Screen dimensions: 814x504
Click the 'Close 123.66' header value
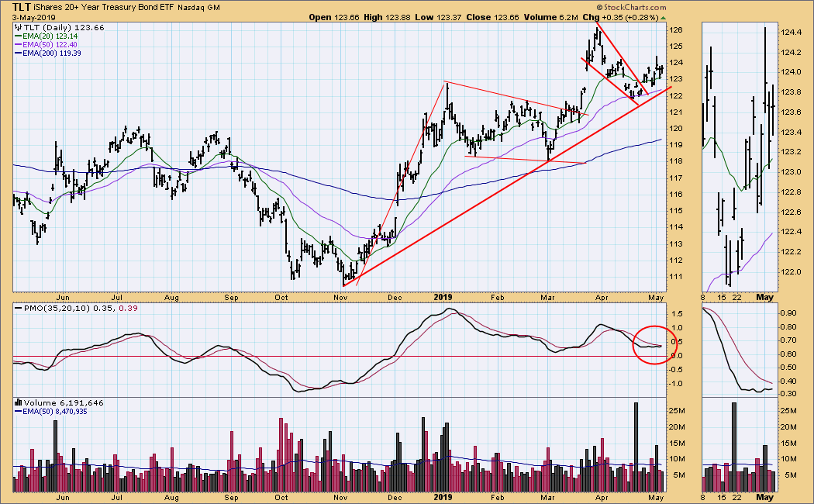pyautogui.click(x=492, y=17)
